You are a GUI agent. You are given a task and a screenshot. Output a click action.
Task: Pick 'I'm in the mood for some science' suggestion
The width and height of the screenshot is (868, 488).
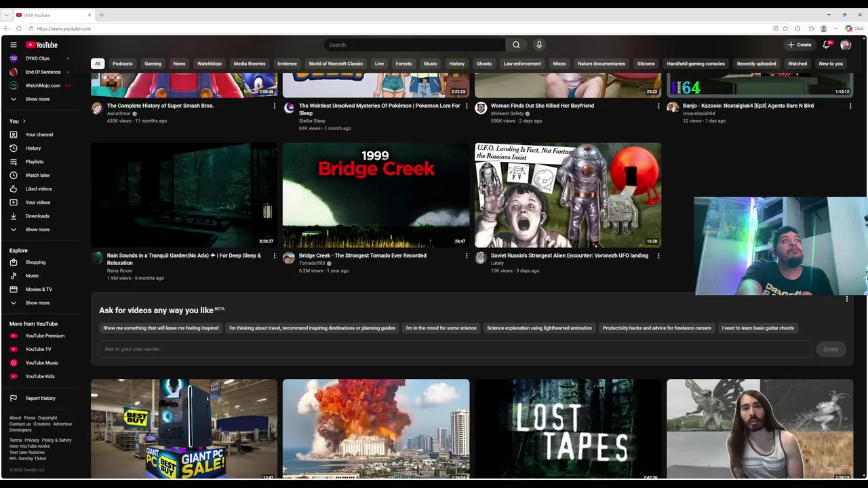click(441, 328)
